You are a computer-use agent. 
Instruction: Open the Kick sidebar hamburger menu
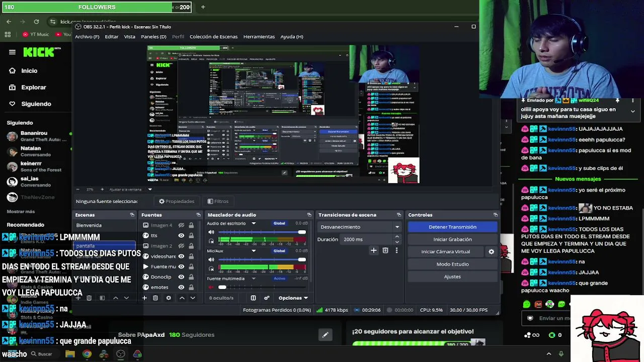click(x=12, y=52)
